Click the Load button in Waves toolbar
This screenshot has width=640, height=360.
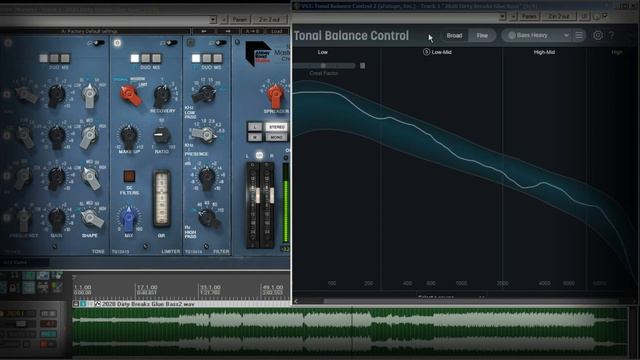[277, 31]
